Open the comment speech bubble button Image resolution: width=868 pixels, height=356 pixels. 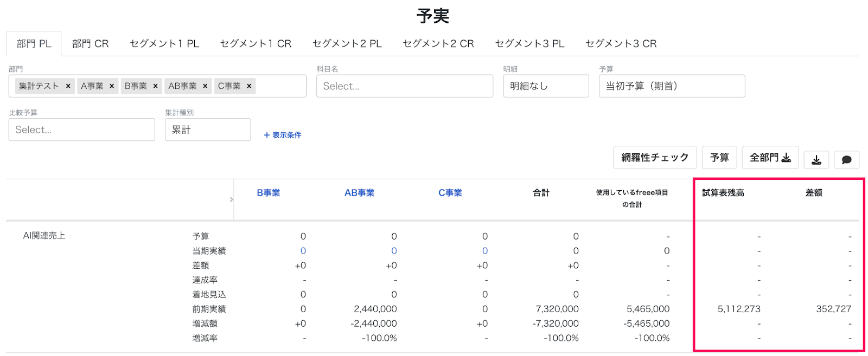pyautogui.click(x=846, y=159)
